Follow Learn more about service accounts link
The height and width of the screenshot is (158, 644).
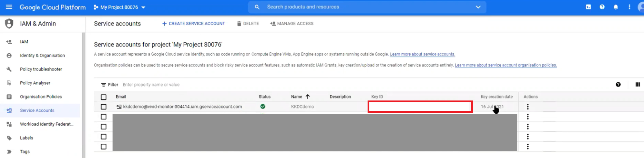click(422, 54)
